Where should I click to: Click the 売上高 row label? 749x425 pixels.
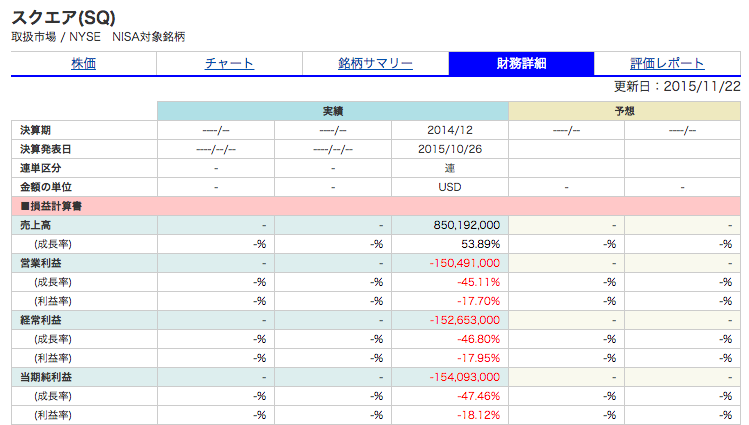pos(35,225)
